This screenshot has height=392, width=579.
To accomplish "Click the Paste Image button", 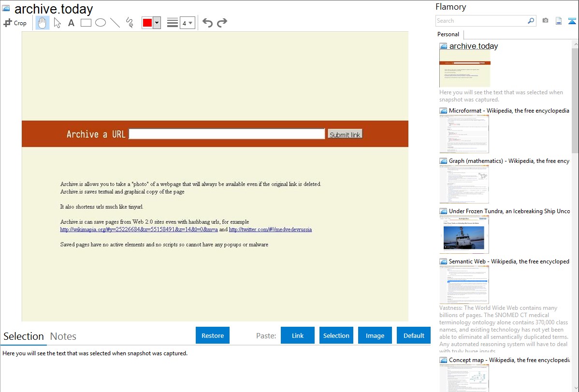I will pos(375,335).
